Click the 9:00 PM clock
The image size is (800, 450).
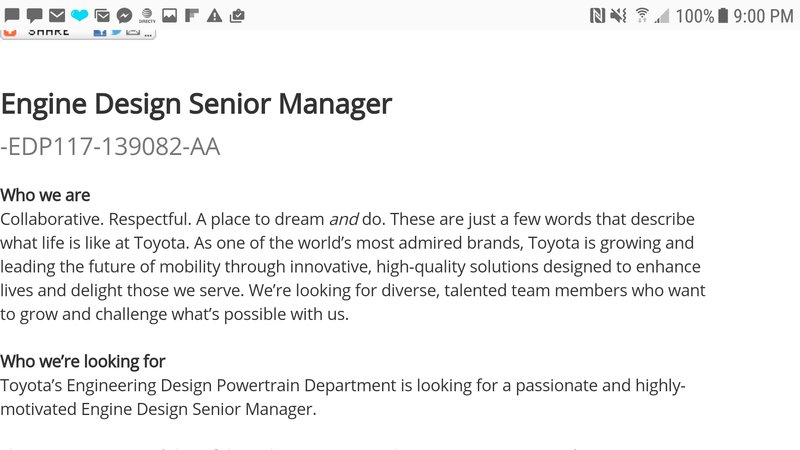763,16
